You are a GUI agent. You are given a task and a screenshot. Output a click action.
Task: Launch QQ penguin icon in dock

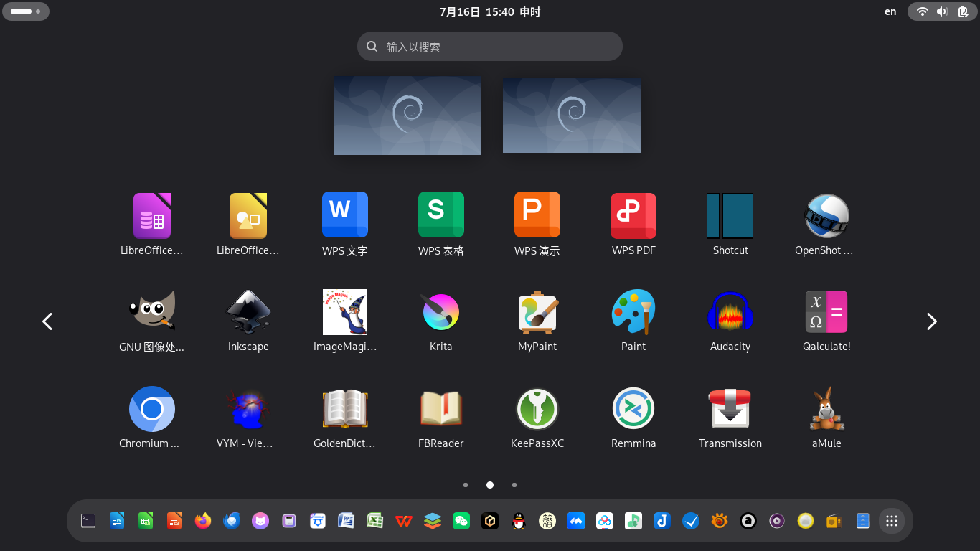519,521
